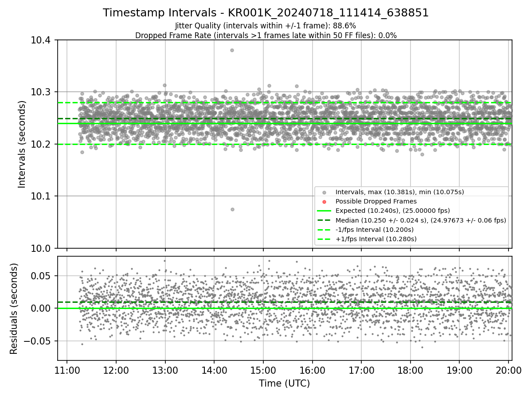Click the red Possible Dropped Frames legend marker

pyautogui.click(x=324, y=202)
